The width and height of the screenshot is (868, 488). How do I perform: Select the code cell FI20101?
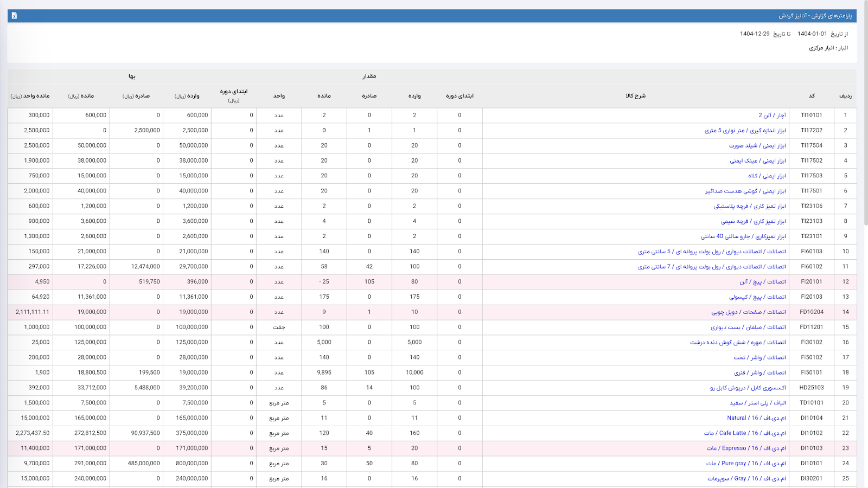[x=812, y=282]
